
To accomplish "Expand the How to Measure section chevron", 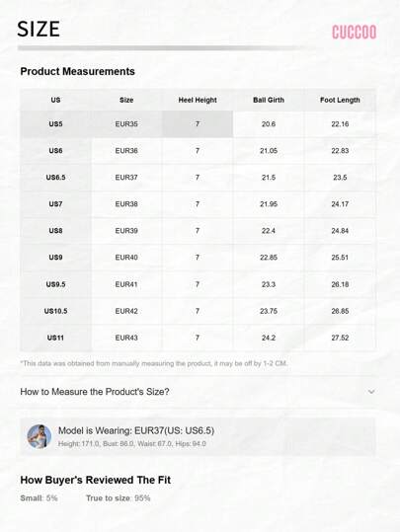I will click(x=371, y=392).
